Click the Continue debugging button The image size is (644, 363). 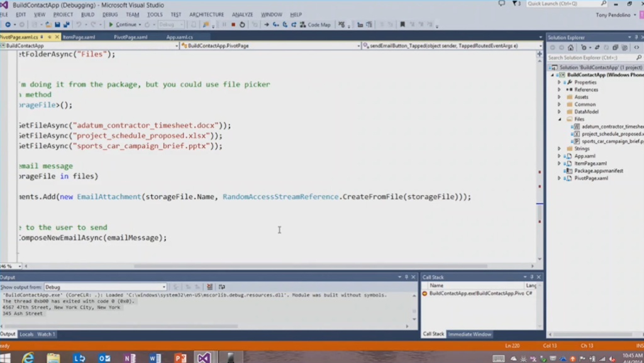coord(123,25)
